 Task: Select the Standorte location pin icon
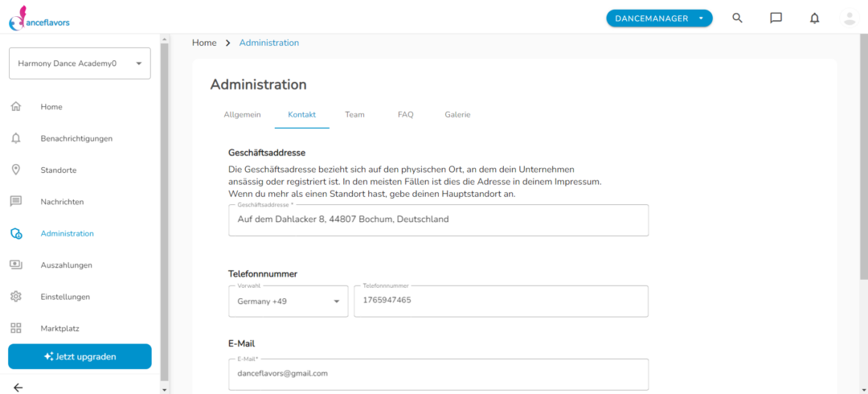tap(16, 170)
